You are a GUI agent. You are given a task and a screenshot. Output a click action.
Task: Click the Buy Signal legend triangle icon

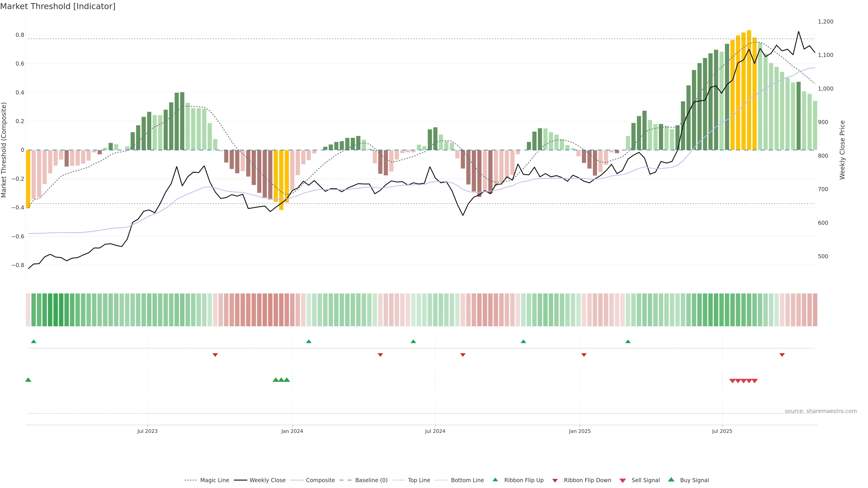coord(671,480)
